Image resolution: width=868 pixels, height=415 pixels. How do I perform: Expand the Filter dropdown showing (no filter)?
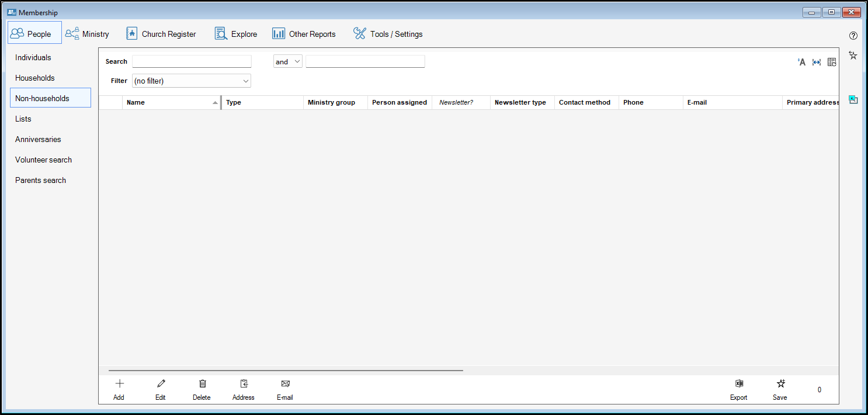click(x=192, y=81)
